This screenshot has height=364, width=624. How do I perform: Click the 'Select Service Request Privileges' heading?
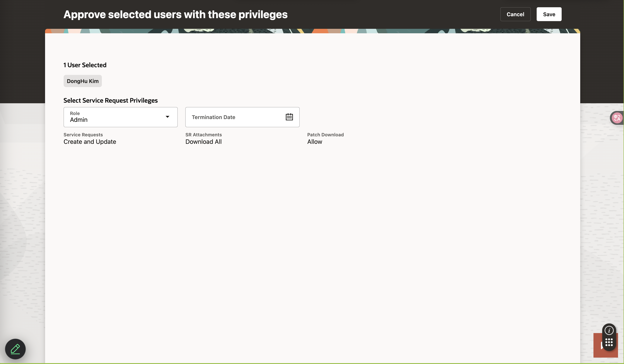pyautogui.click(x=110, y=100)
